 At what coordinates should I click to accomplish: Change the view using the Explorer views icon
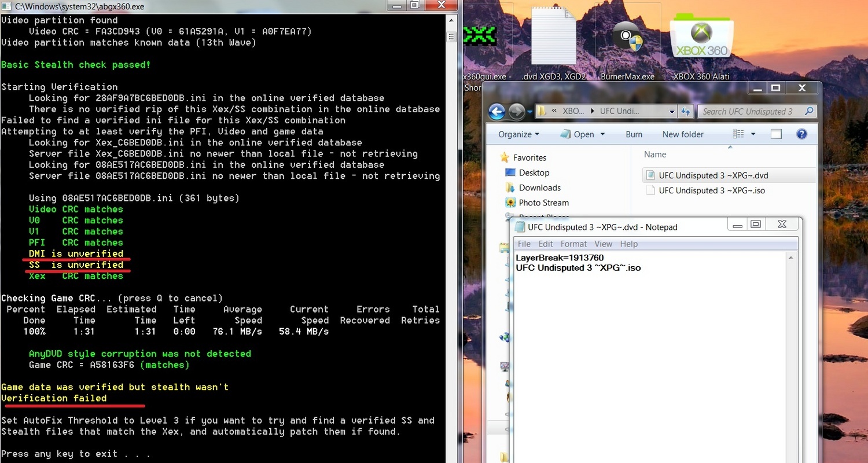[x=738, y=134]
